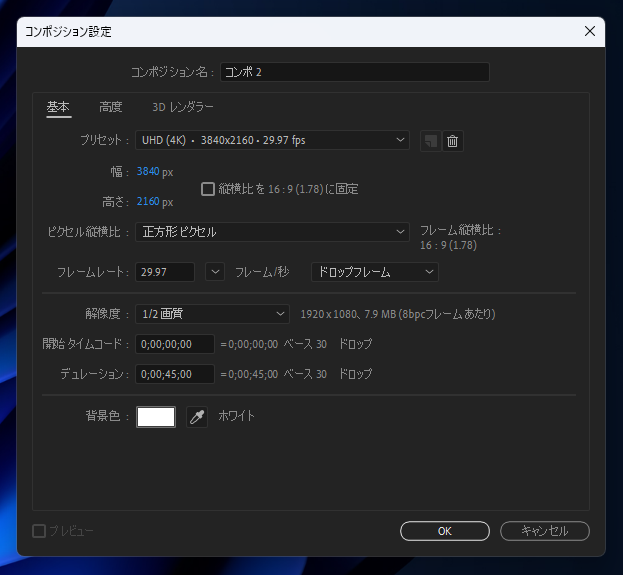Click the ホワイト color name label
Viewport: 623px width, 575px height.
236,416
